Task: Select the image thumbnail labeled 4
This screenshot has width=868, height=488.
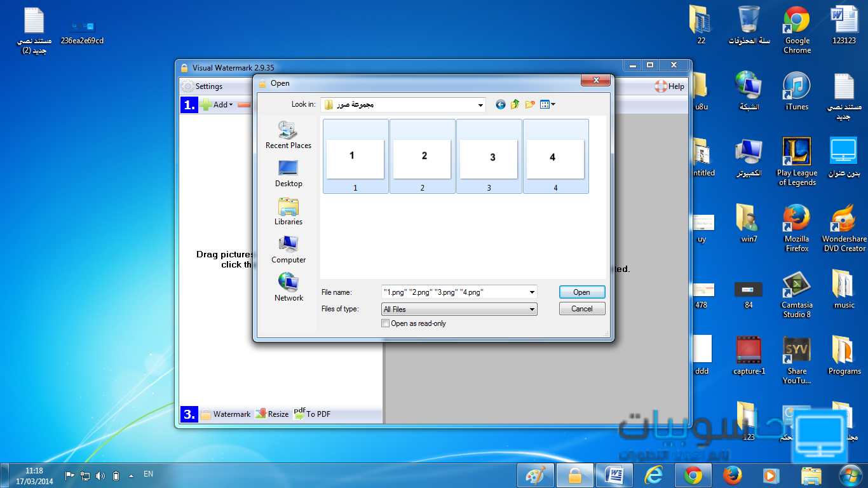Action: 555,156
